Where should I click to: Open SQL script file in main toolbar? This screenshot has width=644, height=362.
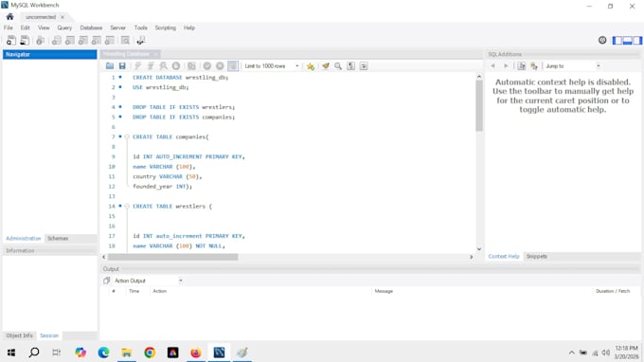(25, 40)
